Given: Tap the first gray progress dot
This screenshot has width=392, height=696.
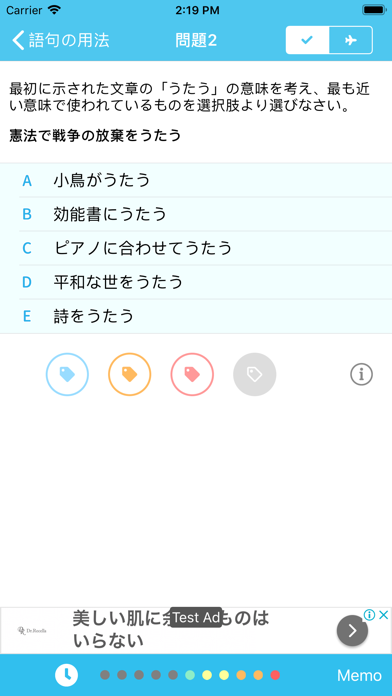Looking at the screenshot, I should pos(105,675).
